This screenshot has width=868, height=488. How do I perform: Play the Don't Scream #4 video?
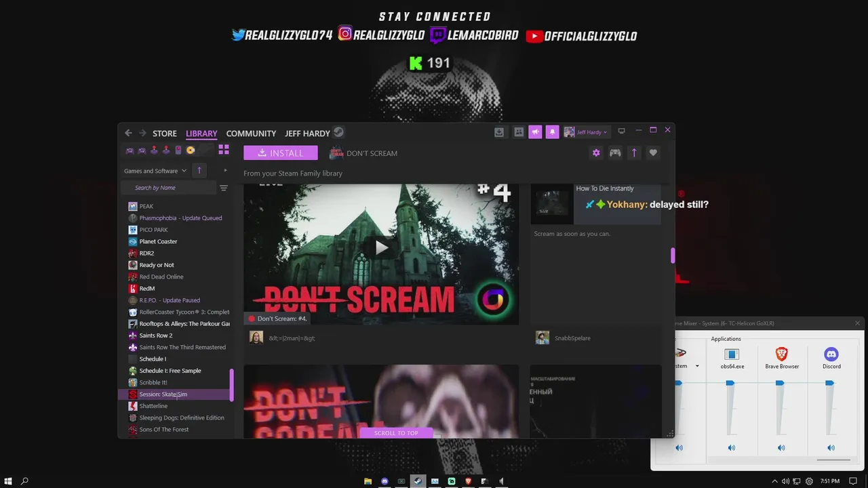[382, 247]
